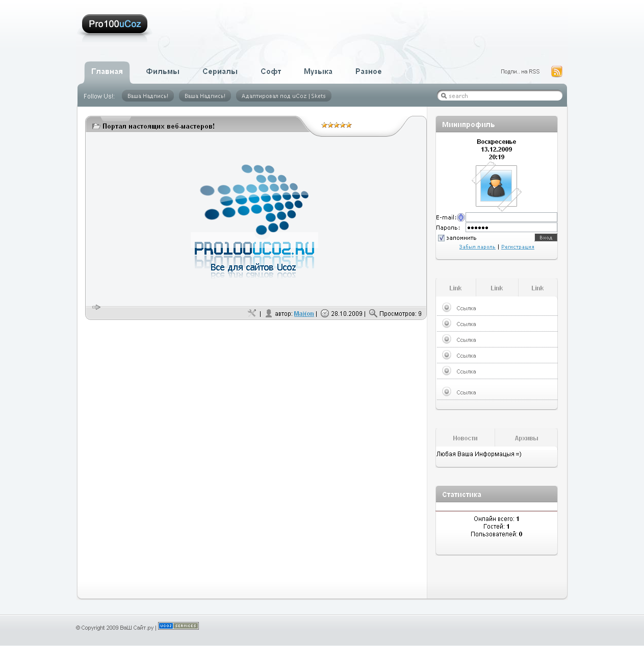The height and width of the screenshot is (646, 644).
Task: Click the post title Портал настоящих веб-мастеров!
Action: (x=159, y=126)
